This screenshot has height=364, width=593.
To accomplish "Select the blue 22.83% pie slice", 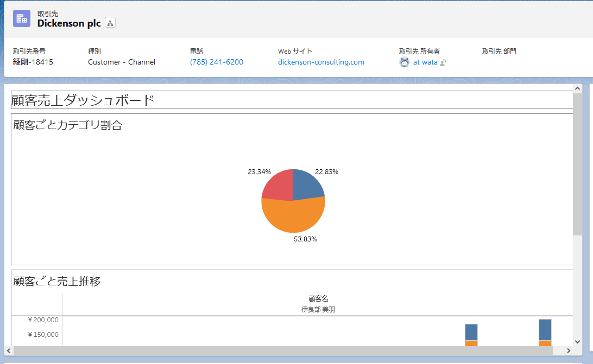I will (307, 184).
